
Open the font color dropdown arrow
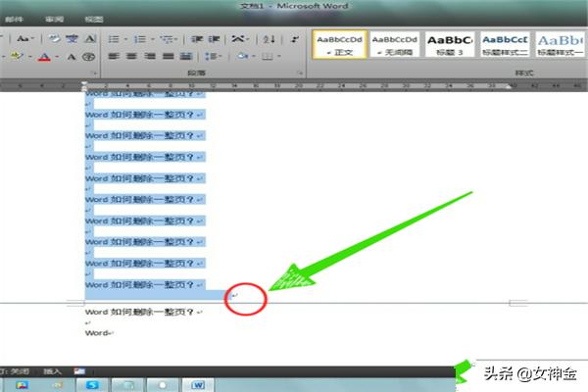pyautogui.click(x=59, y=58)
